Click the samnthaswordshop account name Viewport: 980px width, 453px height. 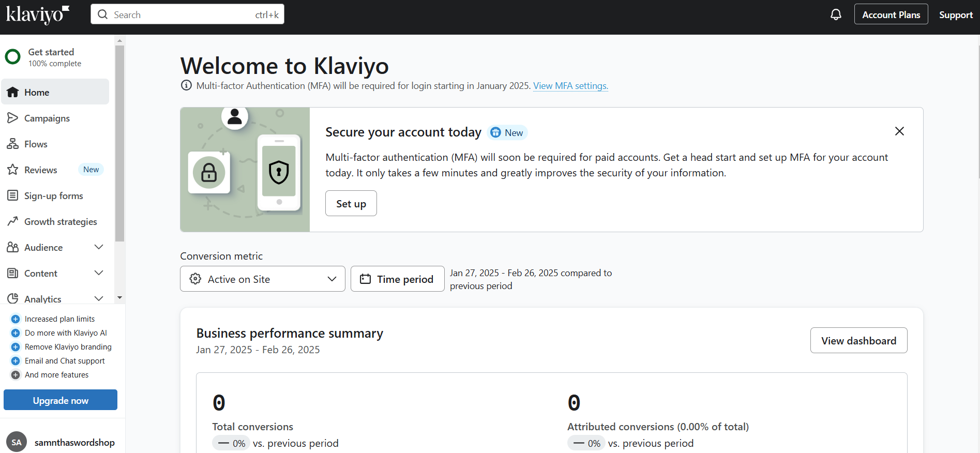coord(74,443)
